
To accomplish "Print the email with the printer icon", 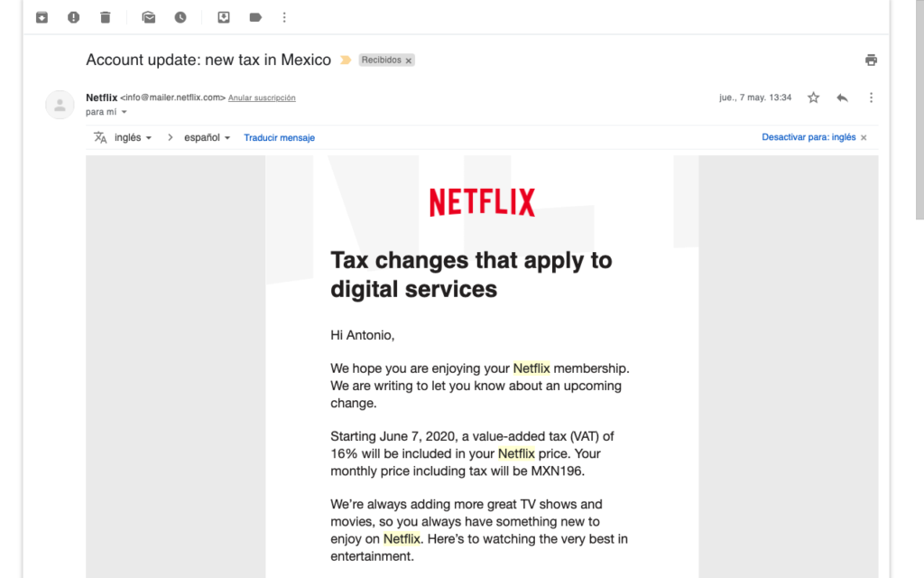I will coord(871,61).
